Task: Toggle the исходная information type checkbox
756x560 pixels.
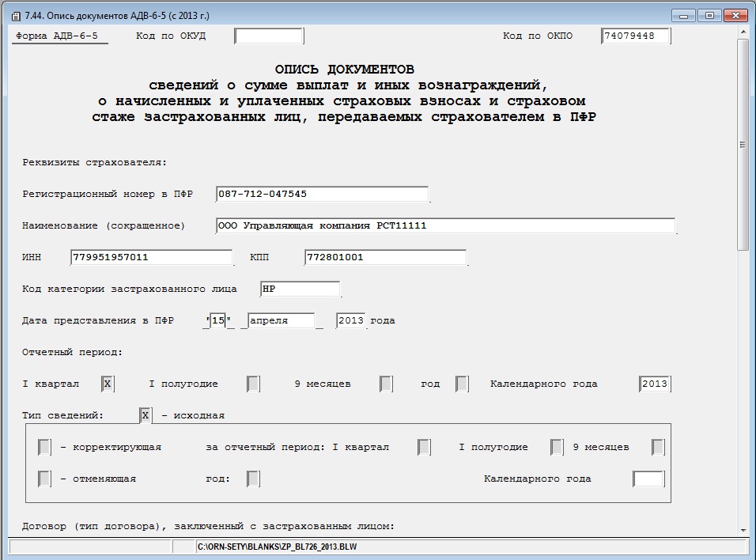Action: (146, 415)
